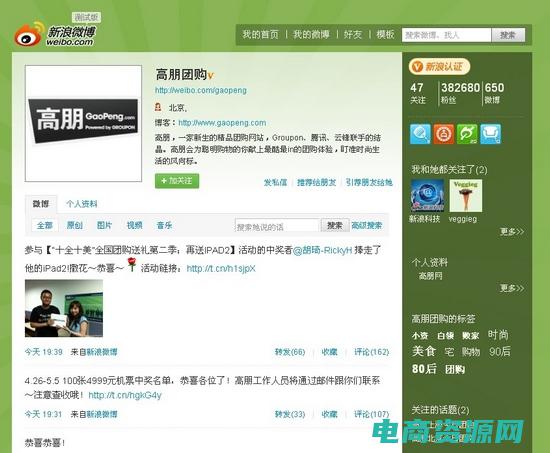Open the www.gaopeng.com blog link
Viewport: 550px width, 453px height.
pos(222,123)
